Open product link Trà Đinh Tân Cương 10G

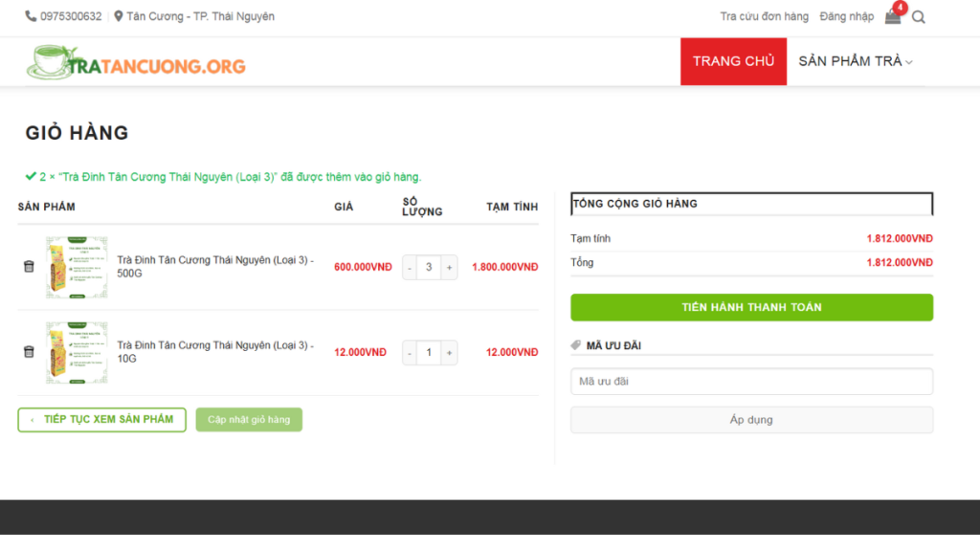(x=215, y=352)
